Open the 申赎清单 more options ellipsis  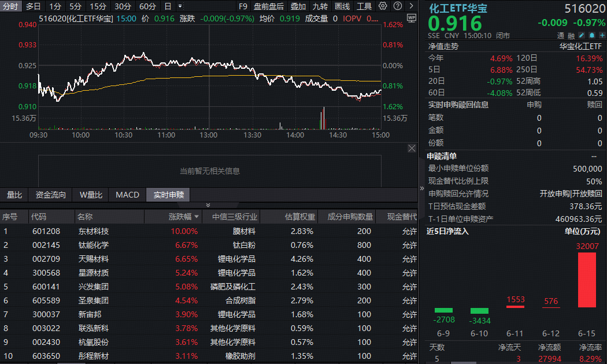[594, 156]
